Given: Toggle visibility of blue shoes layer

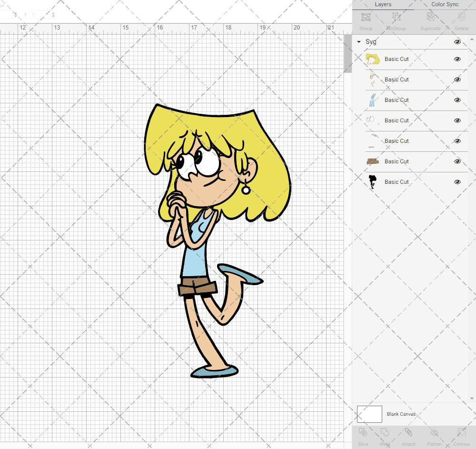Looking at the screenshot, I should pos(457,141).
